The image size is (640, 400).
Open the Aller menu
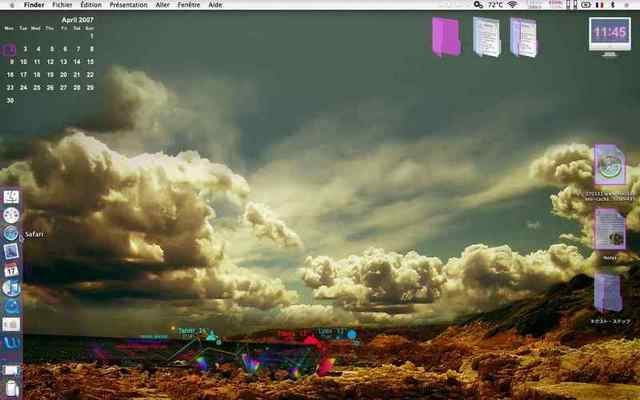(162, 5)
